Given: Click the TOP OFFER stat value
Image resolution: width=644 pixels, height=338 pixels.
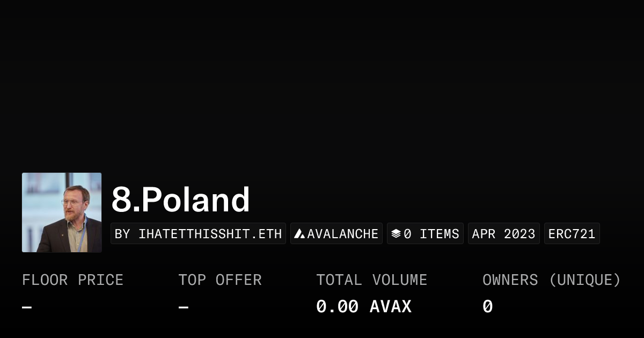Looking at the screenshot, I should [182, 306].
